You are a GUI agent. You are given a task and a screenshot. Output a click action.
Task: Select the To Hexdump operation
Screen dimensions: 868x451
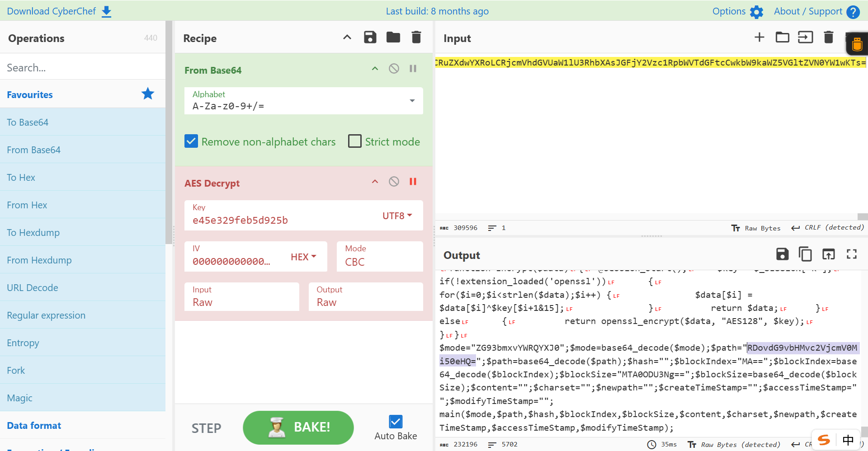[x=83, y=232]
